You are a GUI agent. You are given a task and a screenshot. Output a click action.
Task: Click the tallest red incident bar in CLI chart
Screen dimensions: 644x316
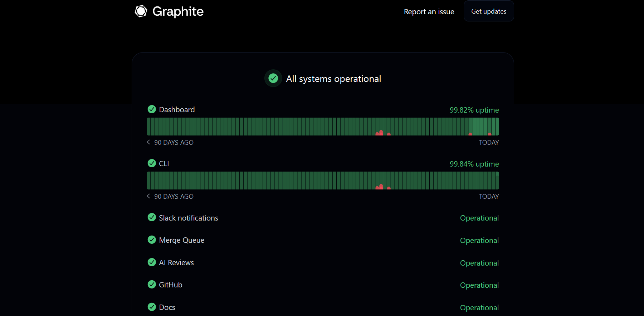click(x=381, y=187)
